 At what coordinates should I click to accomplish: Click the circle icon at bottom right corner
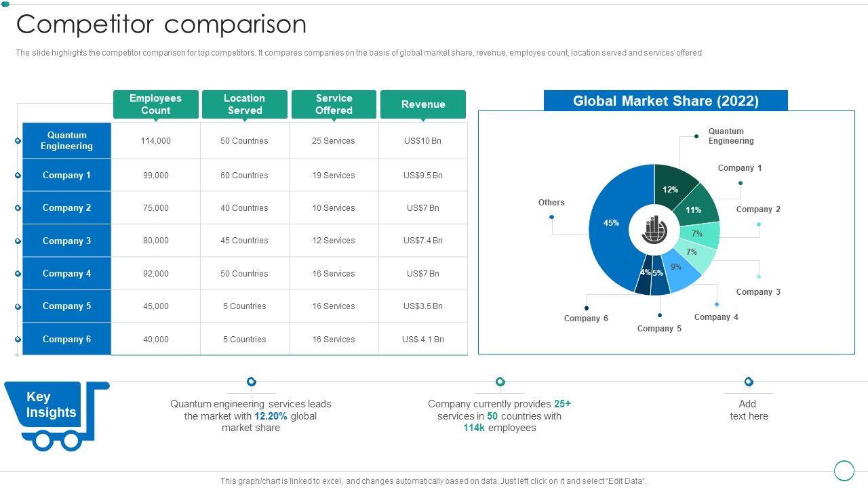[x=844, y=470]
